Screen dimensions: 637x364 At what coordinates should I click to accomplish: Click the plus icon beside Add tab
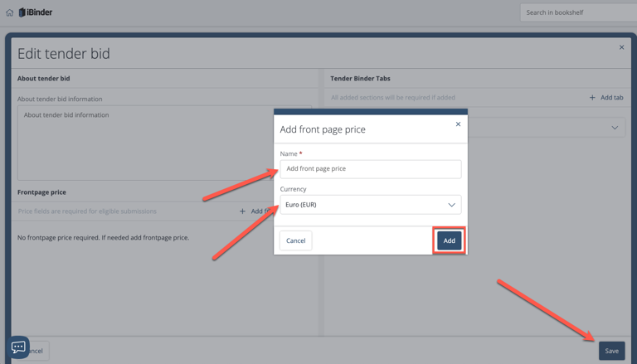(592, 98)
